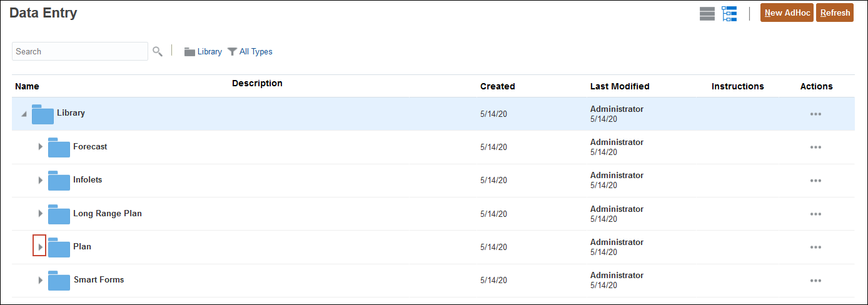Open actions menu for Forecast folder
Screen dimensions: 868x305
pyautogui.click(x=815, y=147)
